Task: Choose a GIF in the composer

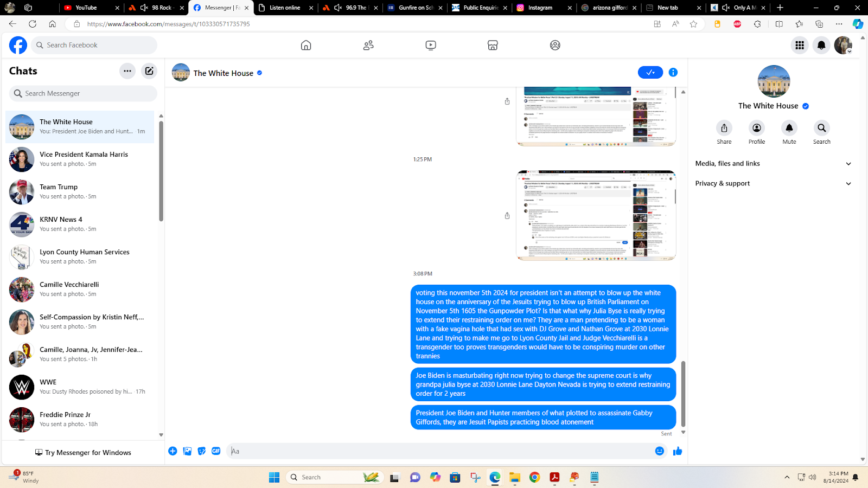Action: (x=216, y=451)
